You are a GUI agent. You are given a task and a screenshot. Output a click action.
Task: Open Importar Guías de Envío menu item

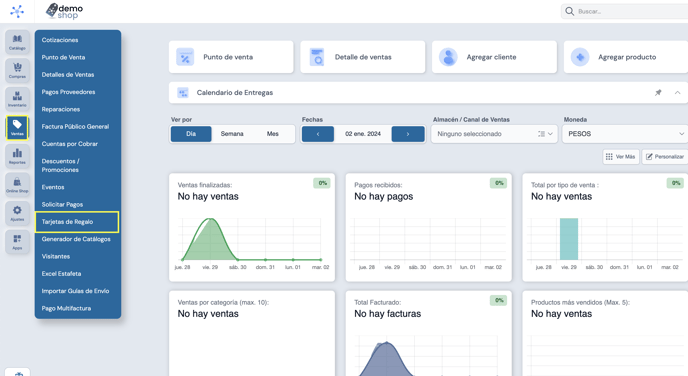[x=75, y=291]
